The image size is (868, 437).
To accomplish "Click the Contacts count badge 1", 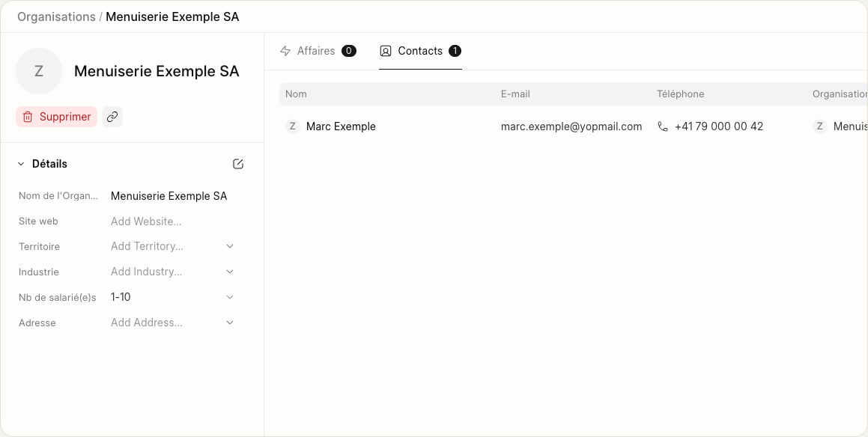I will tap(455, 51).
